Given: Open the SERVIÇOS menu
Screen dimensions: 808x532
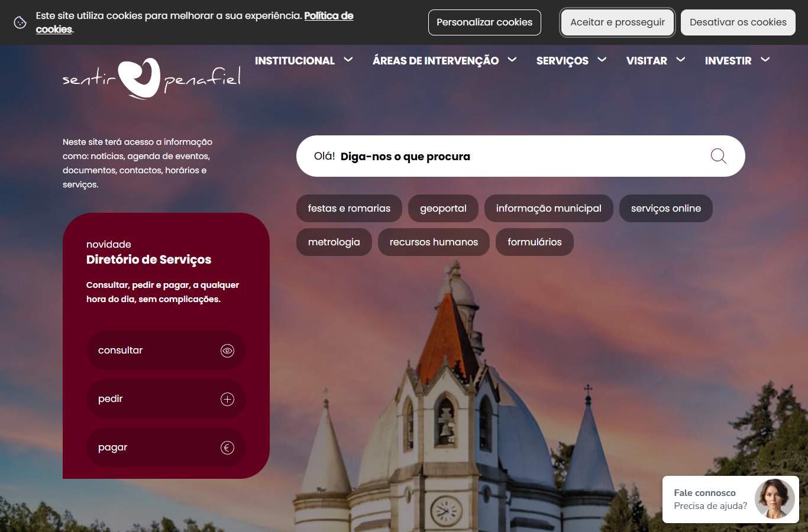Looking at the screenshot, I should (562, 61).
